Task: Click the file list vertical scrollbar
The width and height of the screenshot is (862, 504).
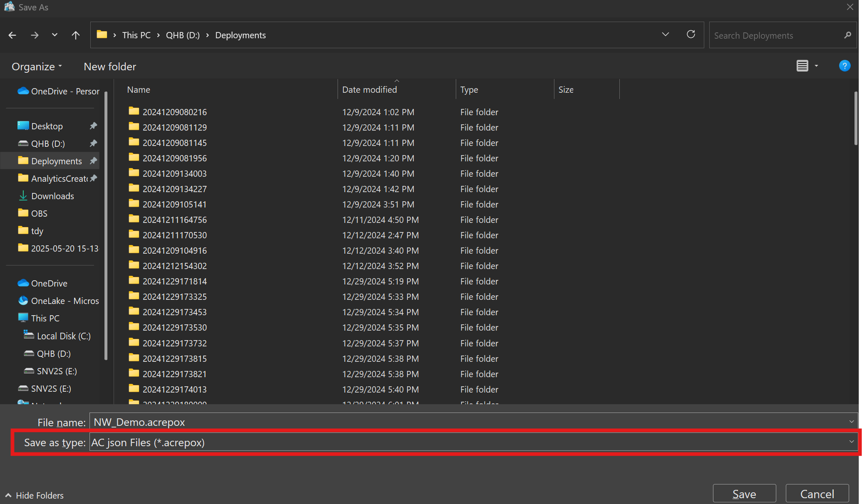Action: click(x=856, y=119)
